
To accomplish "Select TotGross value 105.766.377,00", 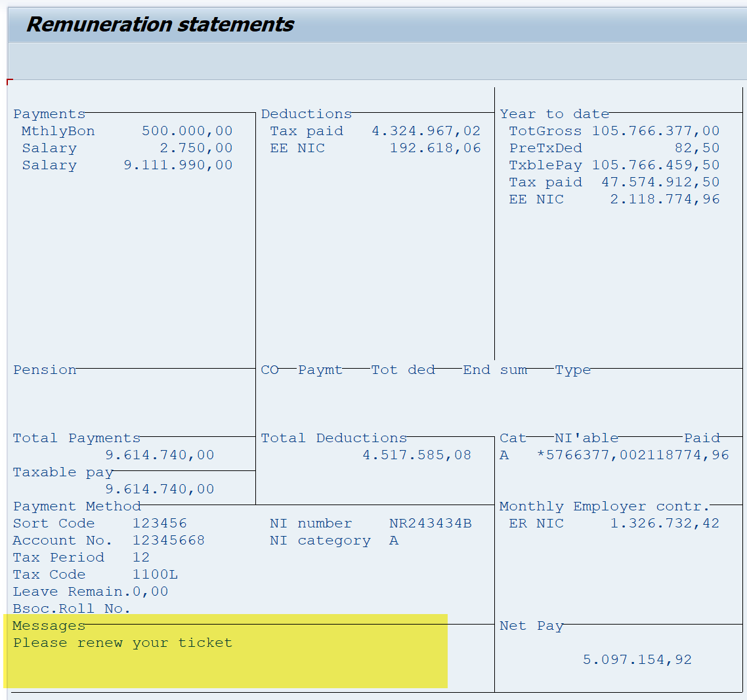I will coord(656,131).
